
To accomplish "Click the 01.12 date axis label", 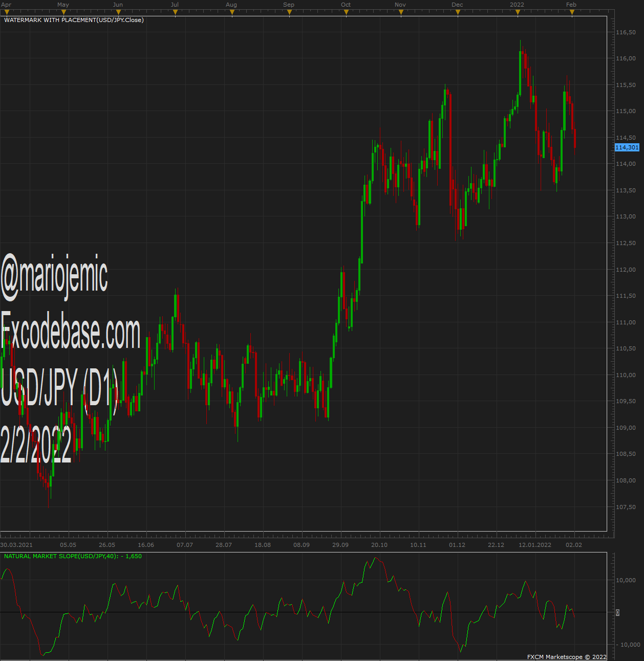I will (457, 545).
